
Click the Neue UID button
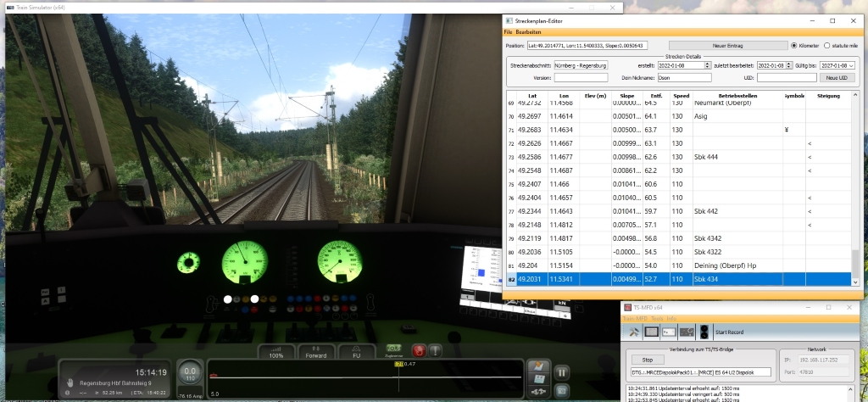click(x=837, y=77)
